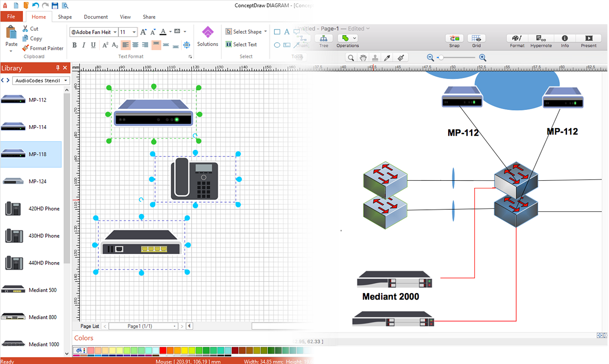609x364 pixels.
Task: Open the File menu
Action: [x=11, y=17]
